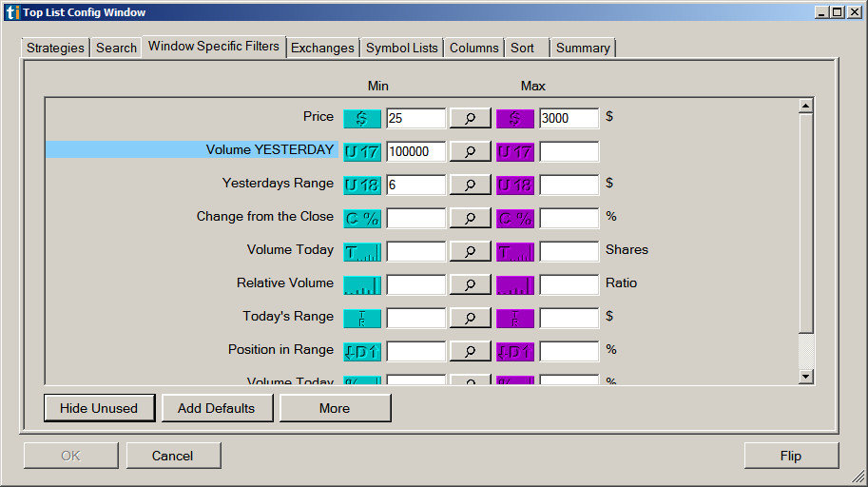Open the Exchanges tab

pyautogui.click(x=322, y=48)
